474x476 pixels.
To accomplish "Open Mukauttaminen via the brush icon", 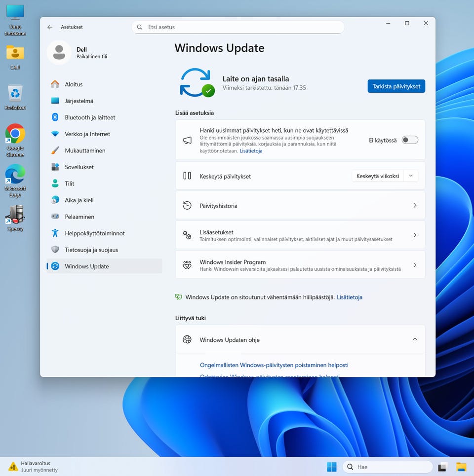I will pyautogui.click(x=55, y=150).
